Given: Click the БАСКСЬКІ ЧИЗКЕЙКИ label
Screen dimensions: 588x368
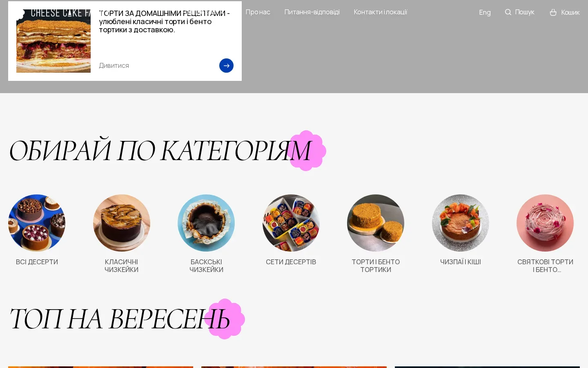Looking at the screenshot, I should [x=206, y=265].
